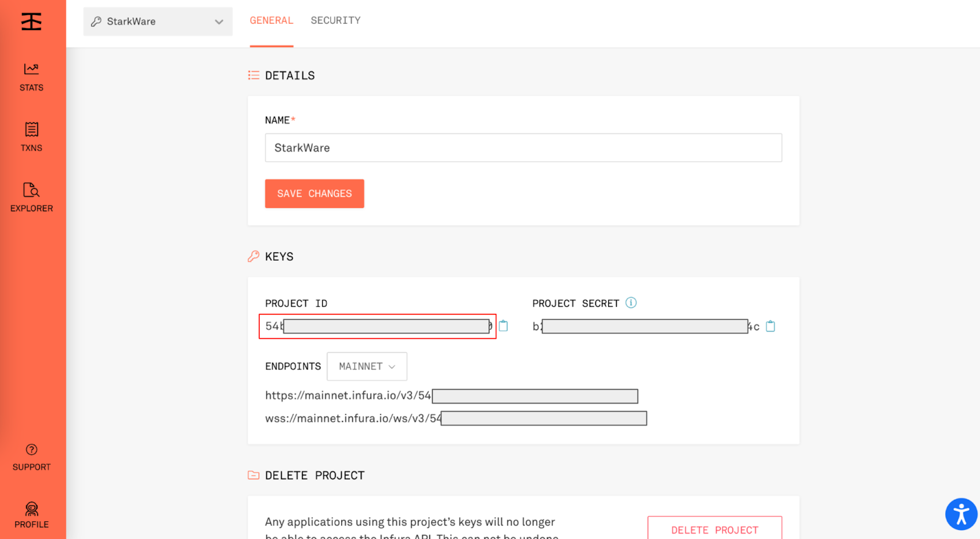Click the Infura logo icon
The height and width of the screenshot is (539, 980).
pos(31,21)
